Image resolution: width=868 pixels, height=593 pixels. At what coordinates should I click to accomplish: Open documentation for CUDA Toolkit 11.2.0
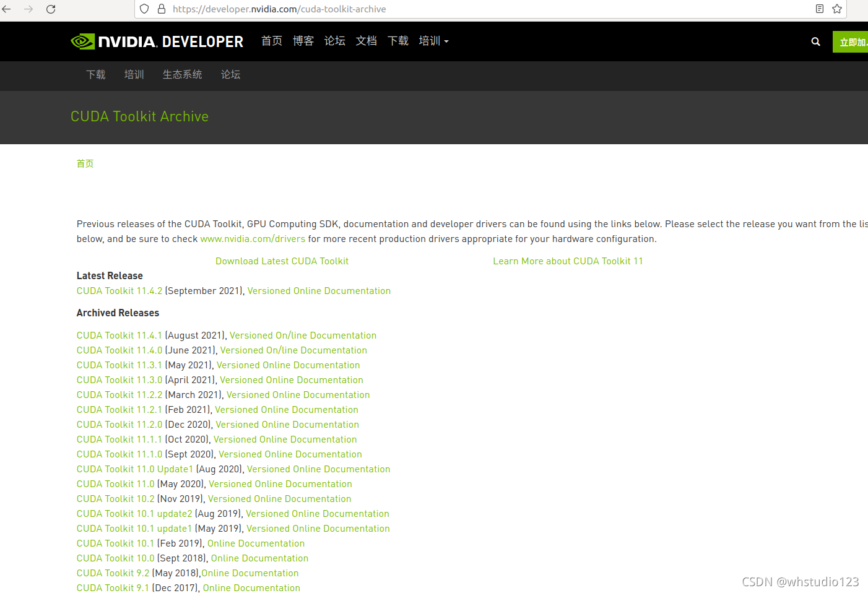[287, 425]
